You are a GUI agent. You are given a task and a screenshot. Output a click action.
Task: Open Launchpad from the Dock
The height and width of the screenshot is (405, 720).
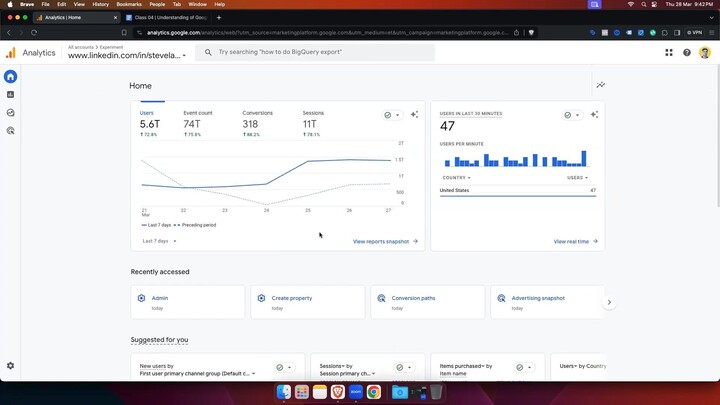point(302,392)
